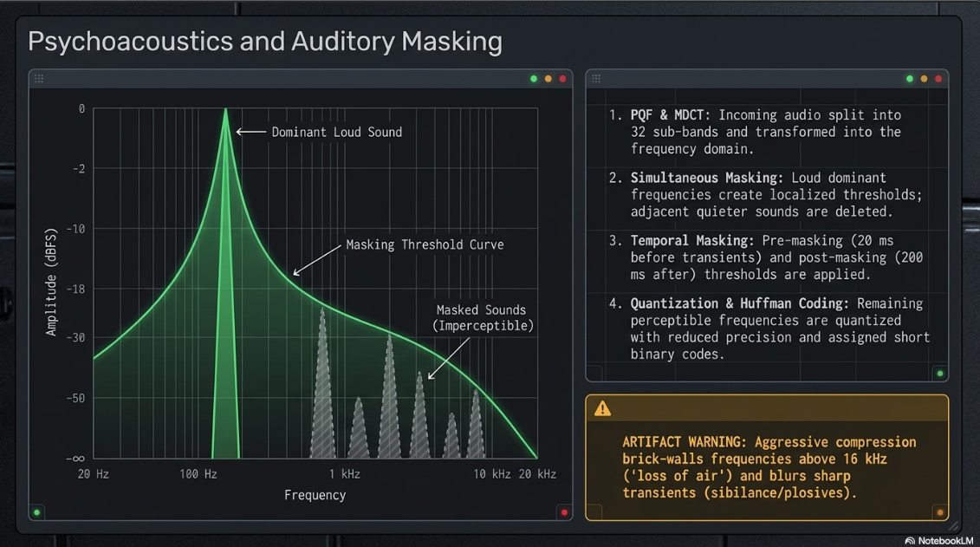
Task: Click the slide title Psychoacoustics and Auditory Masking
Action: click(265, 42)
